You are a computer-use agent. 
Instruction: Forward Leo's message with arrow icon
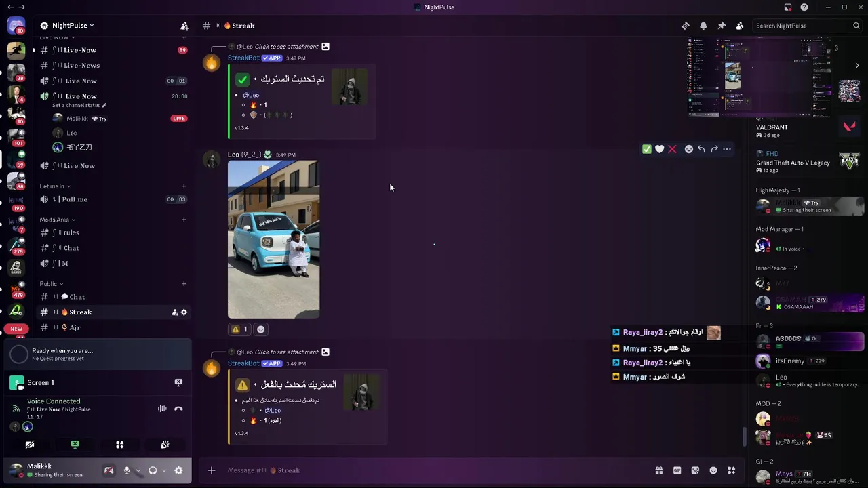[x=714, y=149]
